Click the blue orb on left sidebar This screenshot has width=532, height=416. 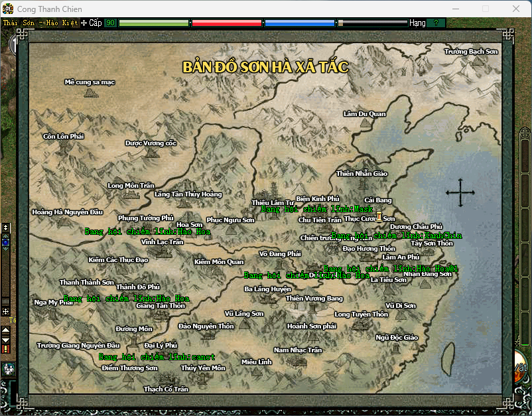(x=6, y=242)
